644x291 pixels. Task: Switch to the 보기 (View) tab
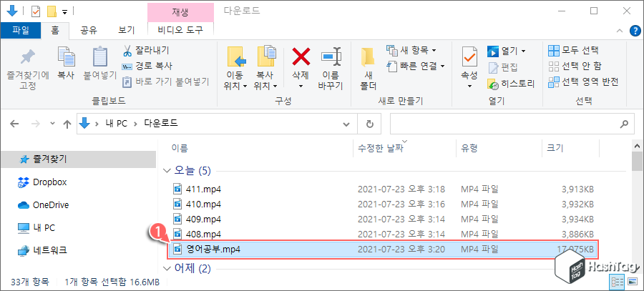pos(126,30)
